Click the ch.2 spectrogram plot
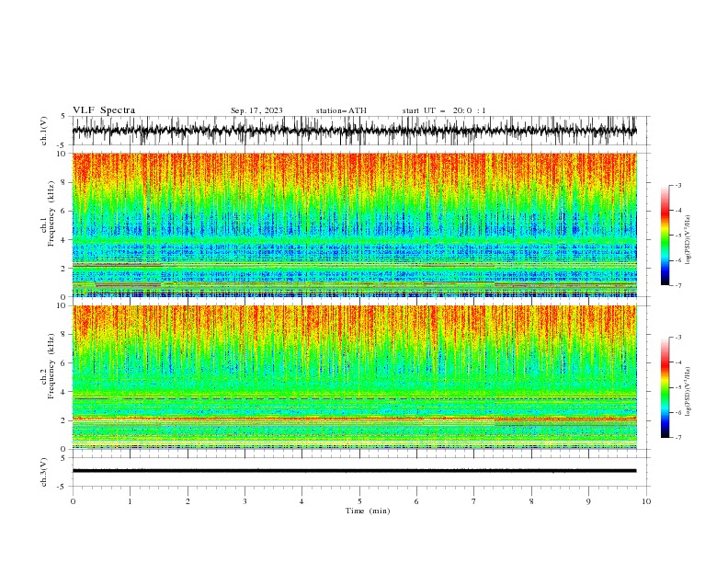728x563 pixels. [x=354, y=377]
